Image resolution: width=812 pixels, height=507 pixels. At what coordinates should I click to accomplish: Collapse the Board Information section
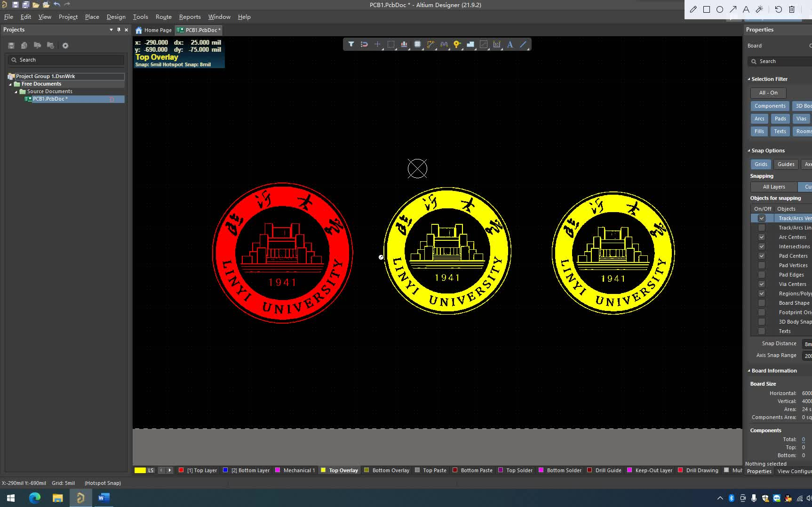tap(749, 371)
